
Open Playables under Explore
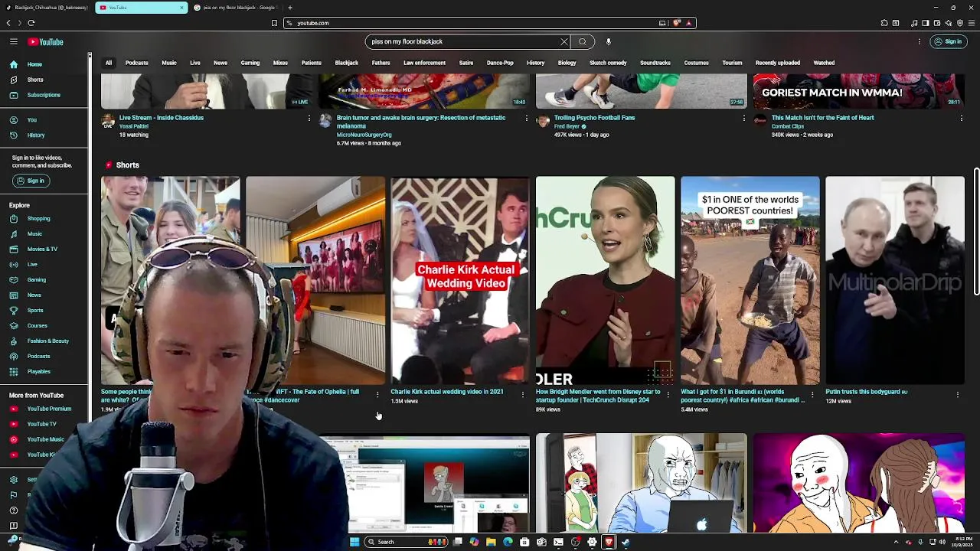[x=44, y=371]
